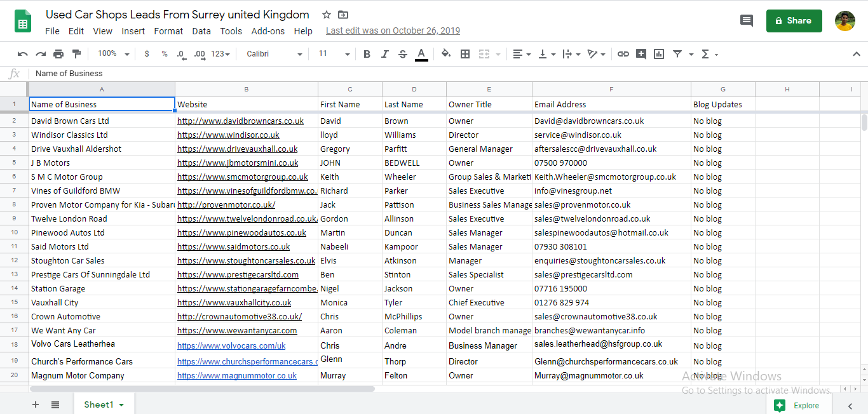The height and width of the screenshot is (414, 868).
Task: Open the comment history icon
Action: [747, 20]
